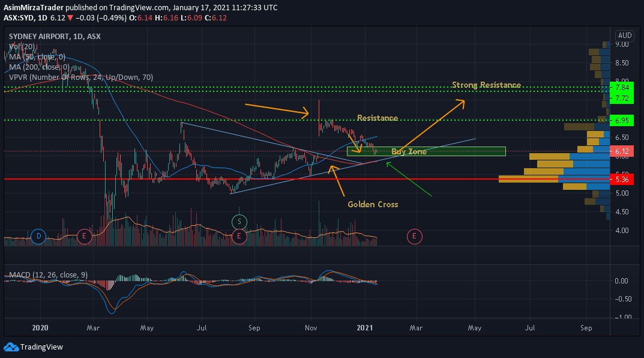Screen dimensions: 644x358
Task: Click the AsimMirzaTrader author name
Action: pos(34,7)
